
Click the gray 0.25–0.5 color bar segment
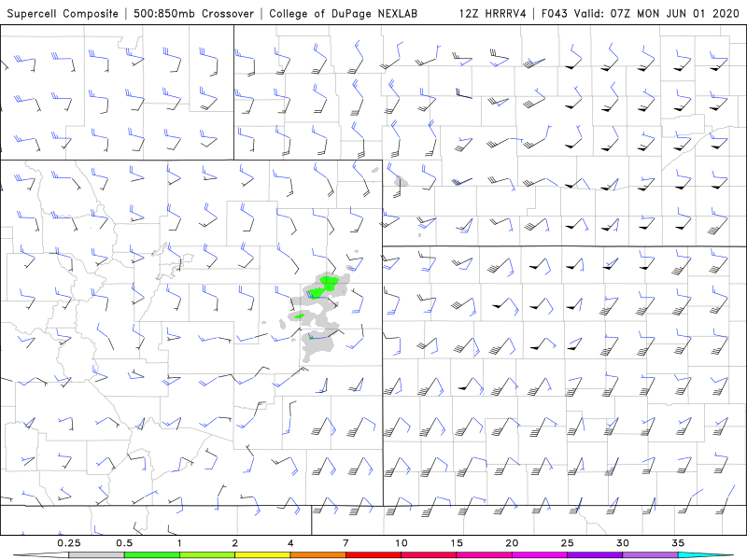[x=96, y=555]
